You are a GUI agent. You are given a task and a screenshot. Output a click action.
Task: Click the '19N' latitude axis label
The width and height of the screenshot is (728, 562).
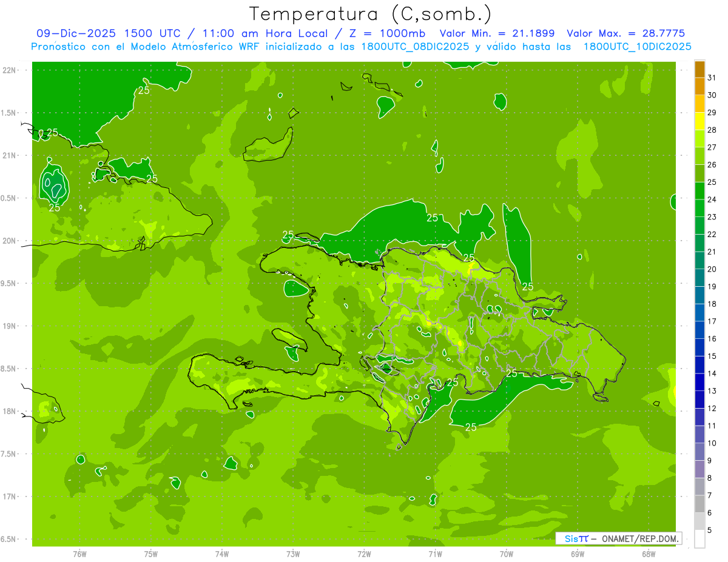coord(9,326)
